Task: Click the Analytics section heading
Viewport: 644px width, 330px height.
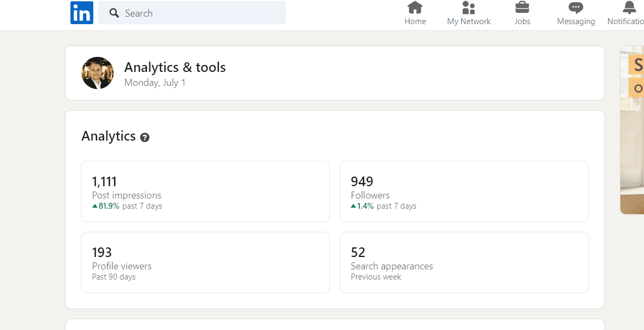Action: (108, 136)
